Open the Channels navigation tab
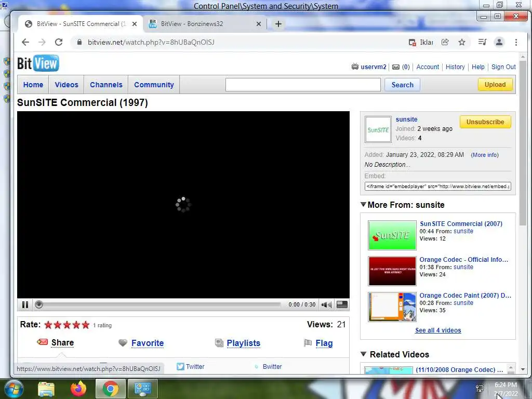Image resolution: width=532 pixels, height=399 pixels. coord(106,85)
